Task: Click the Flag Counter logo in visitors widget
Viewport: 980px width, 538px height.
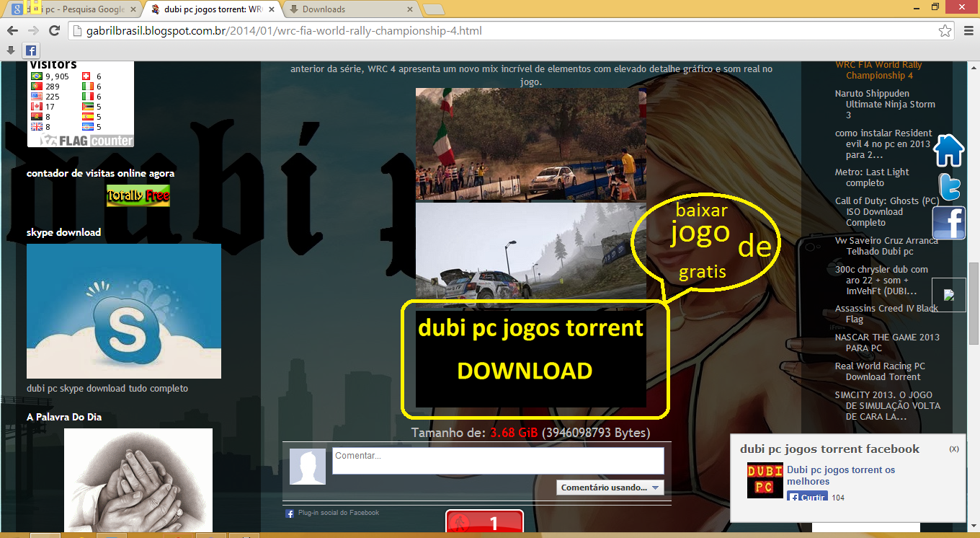Action: tap(87, 140)
